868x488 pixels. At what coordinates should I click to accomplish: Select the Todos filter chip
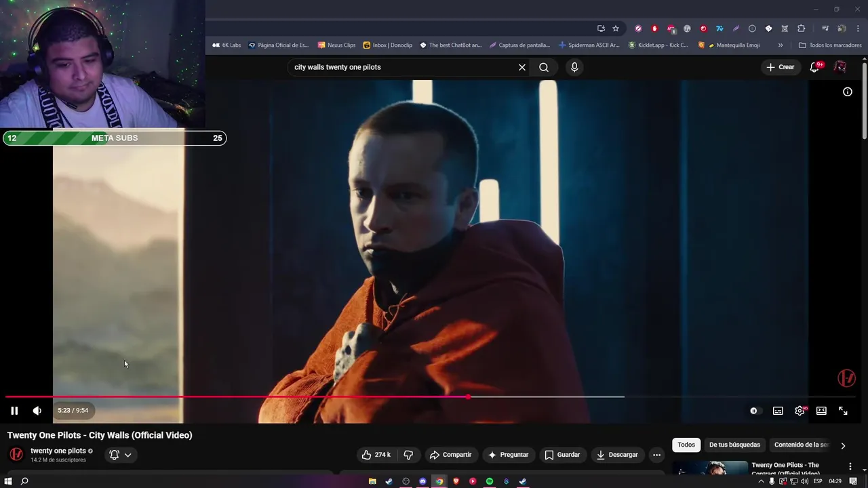[x=686, y=445]
